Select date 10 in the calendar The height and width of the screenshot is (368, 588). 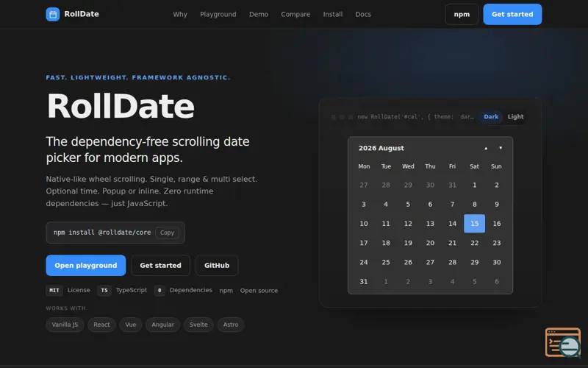[x=364, y=224]
